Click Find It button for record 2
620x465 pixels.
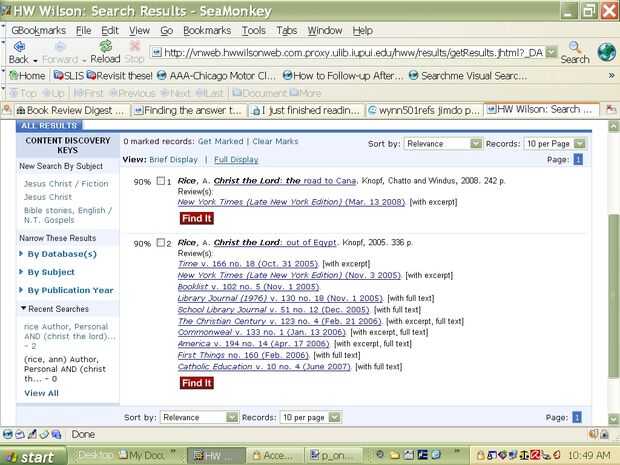click(x=197, y=383)
